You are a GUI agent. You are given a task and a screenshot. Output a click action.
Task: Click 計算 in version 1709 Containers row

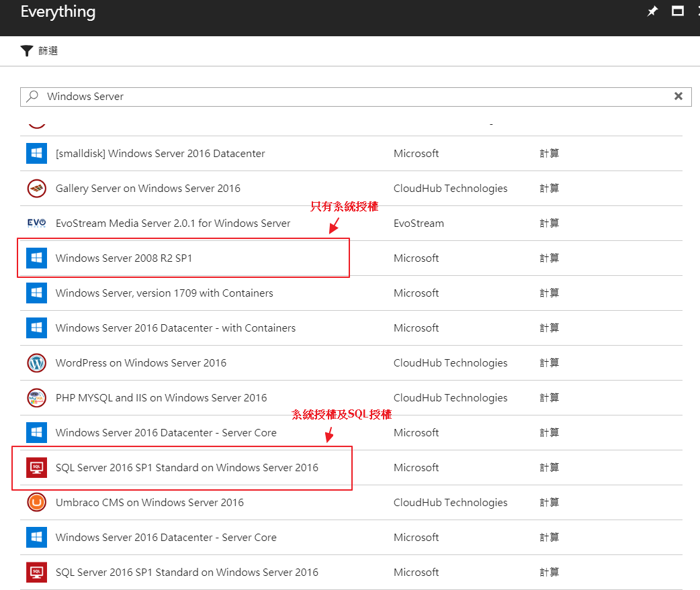[549, 293]
